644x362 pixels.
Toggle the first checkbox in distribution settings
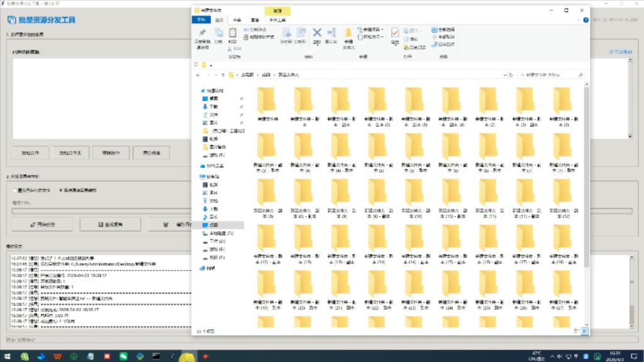coord(15,190)
